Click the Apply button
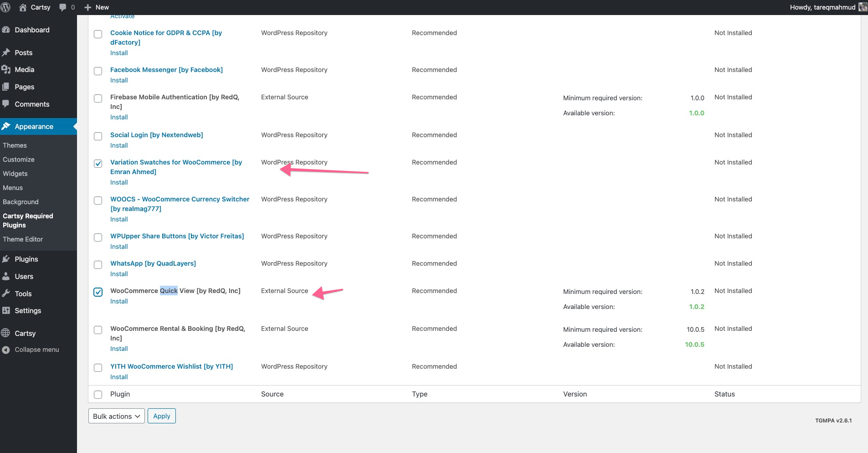This screenshot has width=868, height=453. click(x=162, y=416)
